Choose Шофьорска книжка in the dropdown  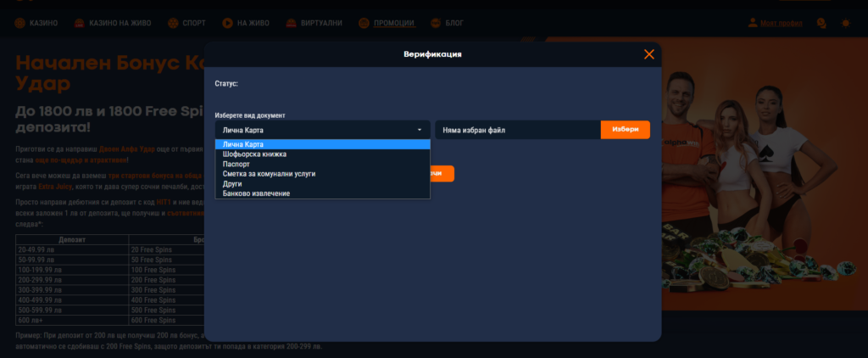tap(254, 154)
